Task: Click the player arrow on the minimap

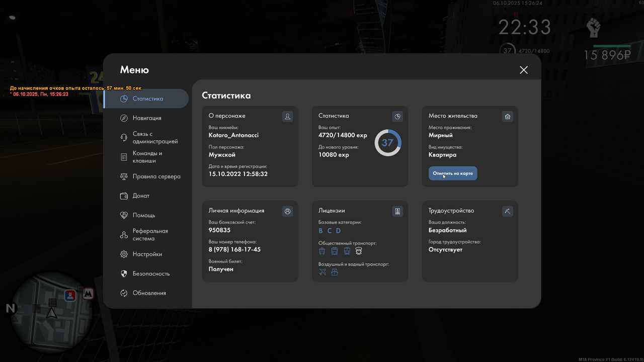Action: click(x=51, y=313)
